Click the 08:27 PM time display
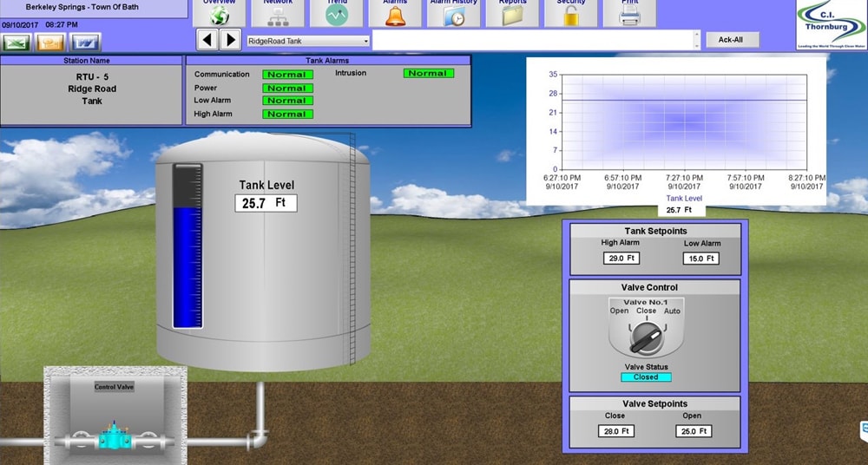This screenshot has width=868, height=465. pos(62,25)
